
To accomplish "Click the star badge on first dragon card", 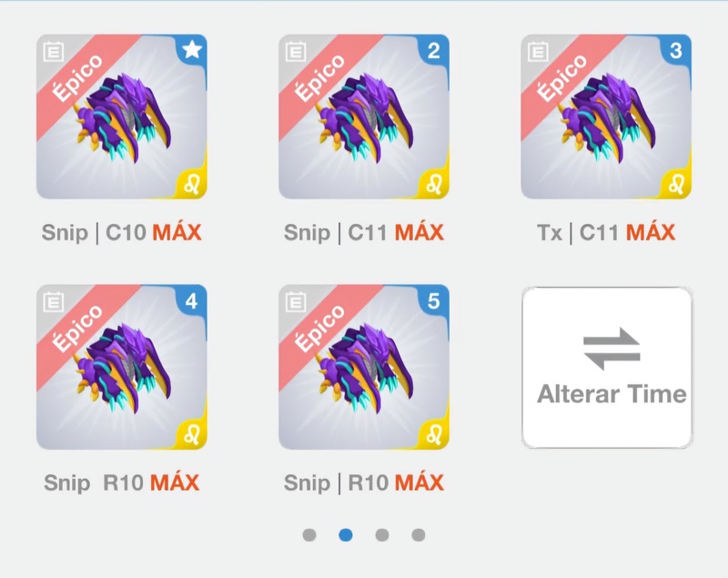I will (192, 49).
